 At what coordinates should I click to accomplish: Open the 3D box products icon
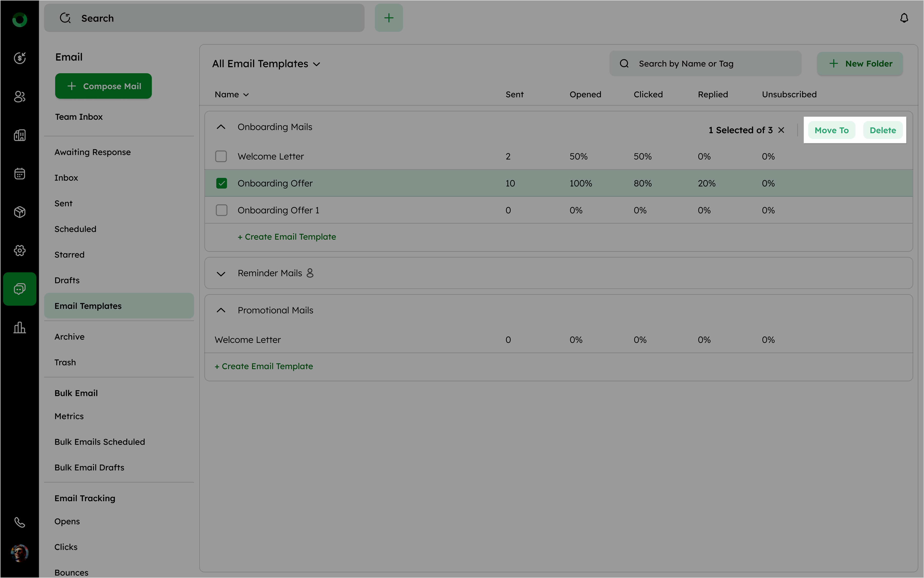tap(20, 212)
